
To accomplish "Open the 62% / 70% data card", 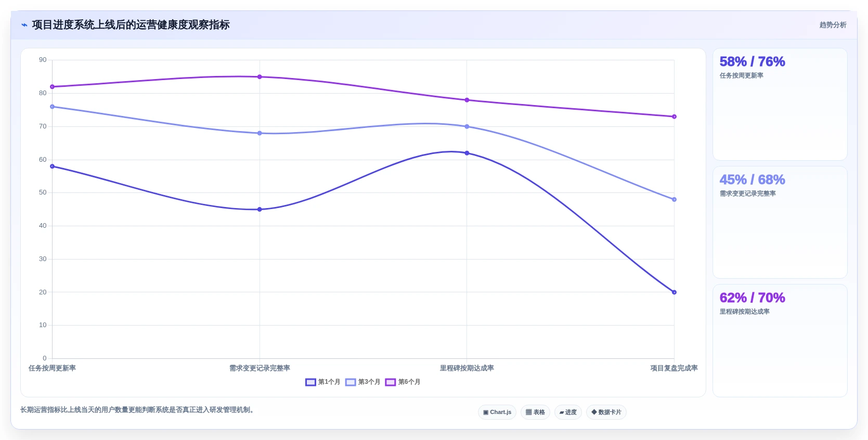I will point(780,341).
